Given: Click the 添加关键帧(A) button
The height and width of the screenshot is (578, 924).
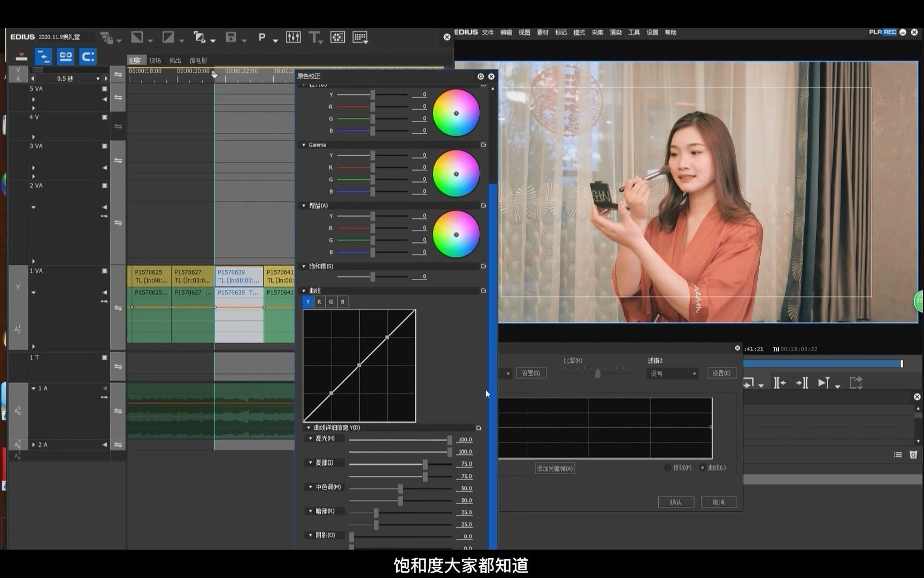Looking at the screenshot, I should [555, 468].
